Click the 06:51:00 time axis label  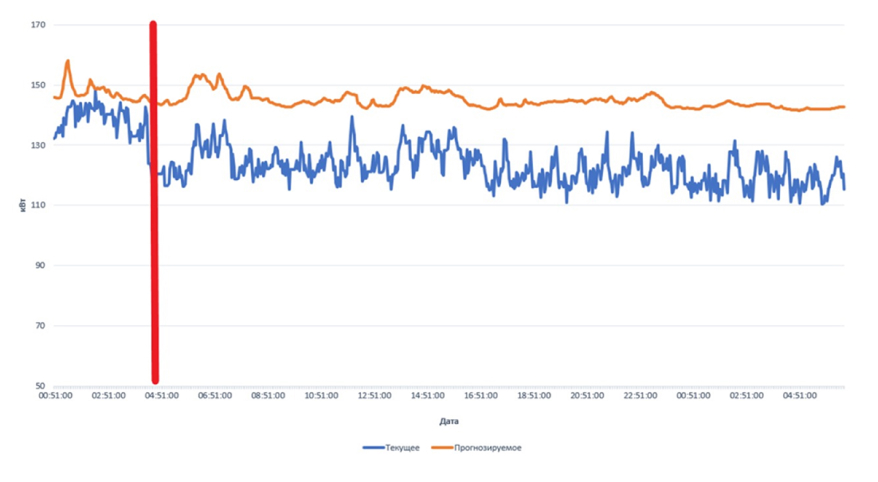point(215,396)
